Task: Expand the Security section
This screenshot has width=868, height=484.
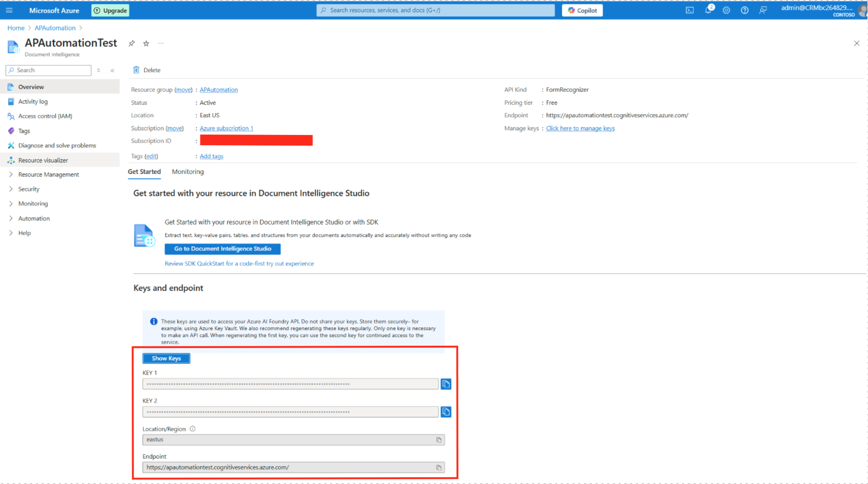Action: point(29,189)
